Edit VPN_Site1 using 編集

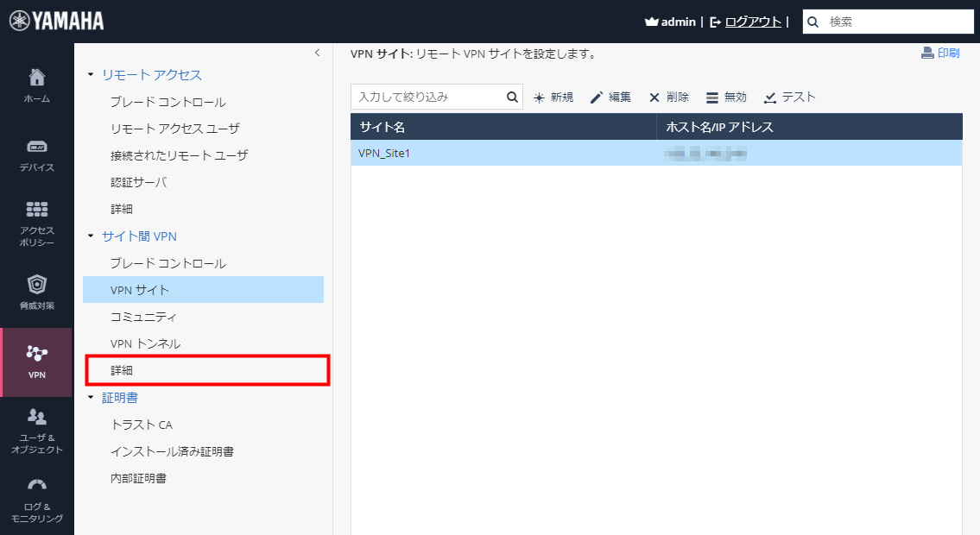[x=611, y=97]
